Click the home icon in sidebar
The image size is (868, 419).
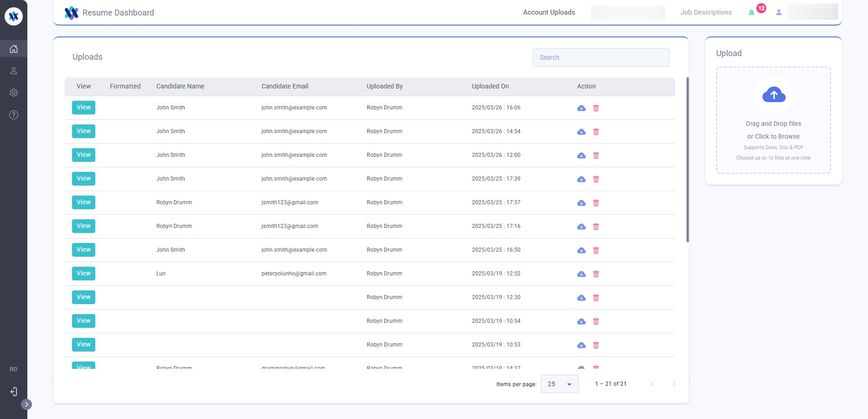(14, 49)
